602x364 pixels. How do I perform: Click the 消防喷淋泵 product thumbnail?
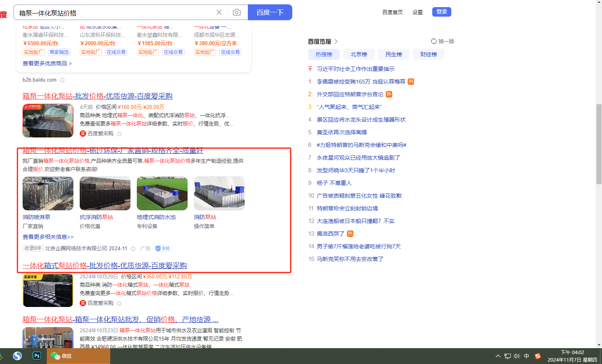click(x=48, y=193)
